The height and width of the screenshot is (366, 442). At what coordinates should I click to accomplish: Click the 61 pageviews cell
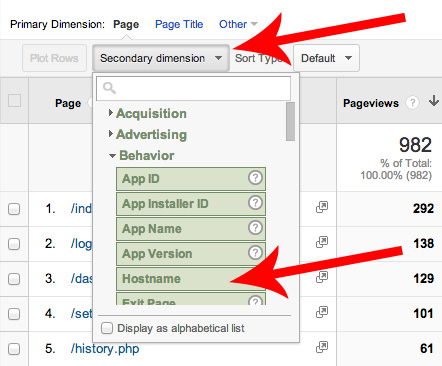(427, 349)
